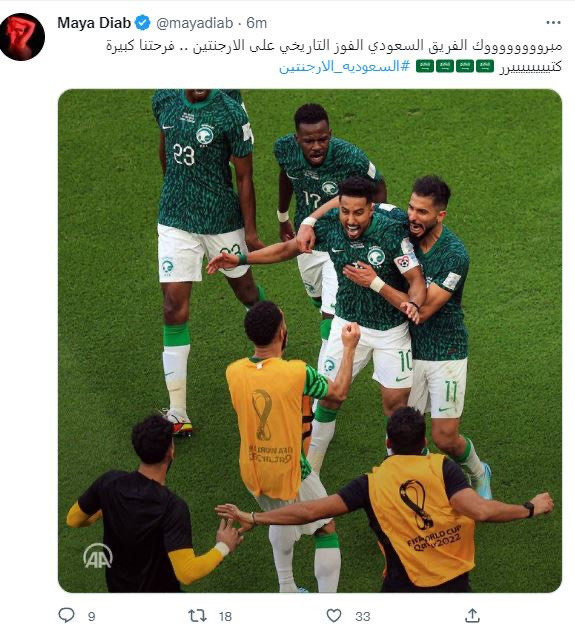Click the FIFA World Cup 2022 bib
Image resolution: width=575 pixels, height=638 pixels.
coord(421,519)
